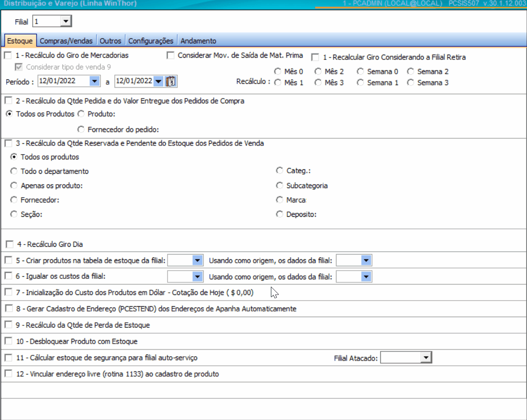Enable 2 - Recálculo da Qtde Pedida checkbox
Viewport: 527px width, 420px height.
tap(8, 101)
